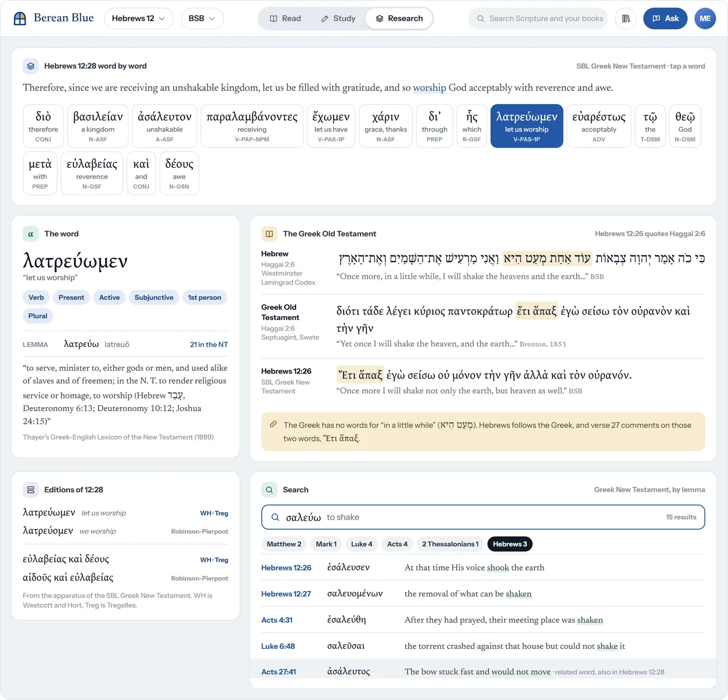
Task: Filter results by Matthew 2
Action: click(284, 544)
